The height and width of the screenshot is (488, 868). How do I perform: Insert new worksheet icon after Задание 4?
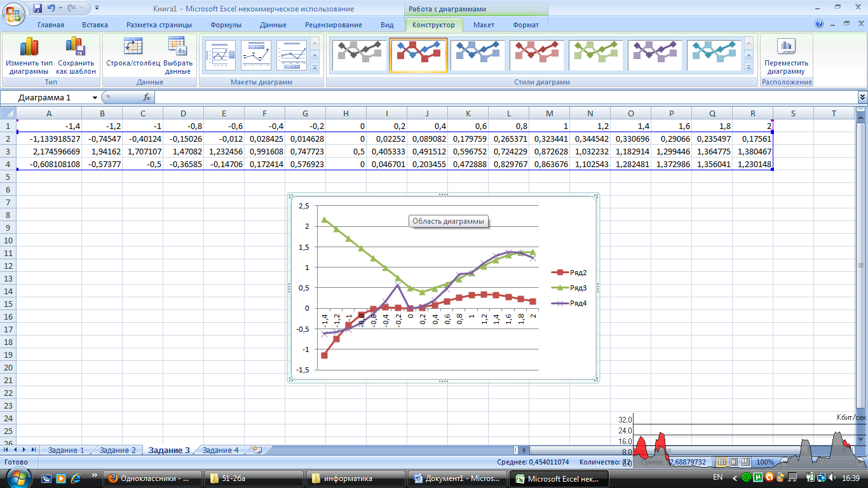(257, 450)
